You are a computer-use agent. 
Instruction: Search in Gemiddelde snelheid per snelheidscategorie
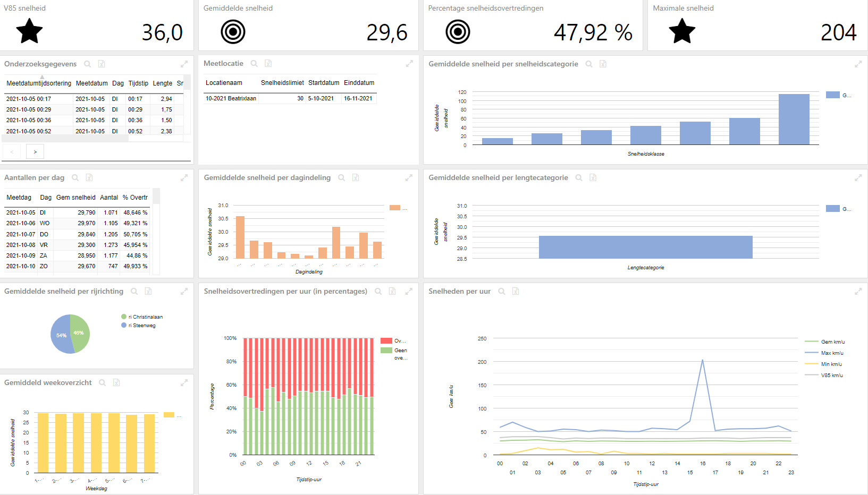[589, 64]
